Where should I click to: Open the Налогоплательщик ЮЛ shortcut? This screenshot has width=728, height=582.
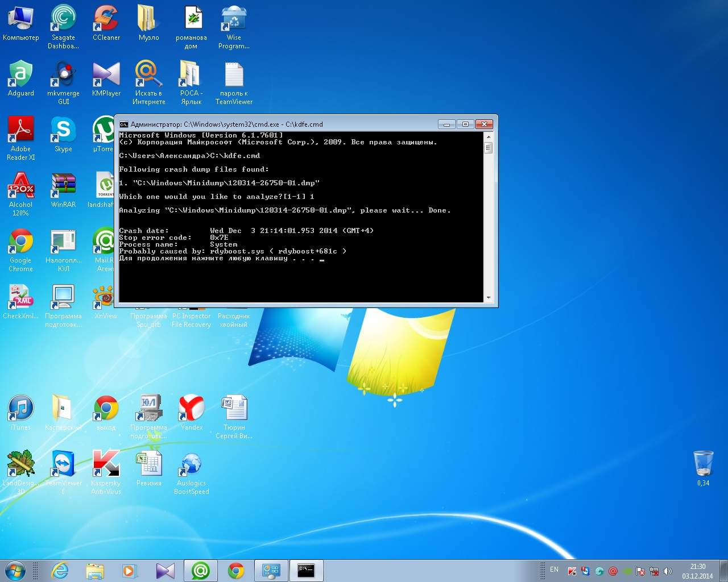click(63, 250)
